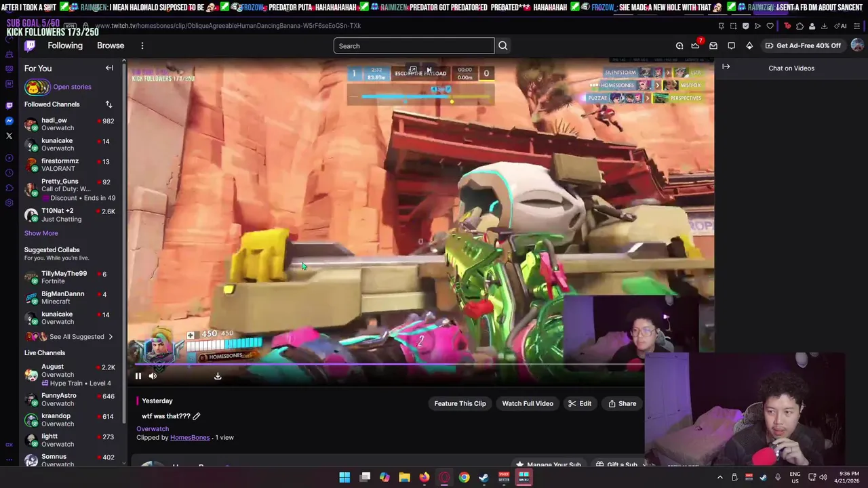The image size is (868, 488).
Task: Click Get Ad-Free 40% Off button
Action: (x=802, y=45)
